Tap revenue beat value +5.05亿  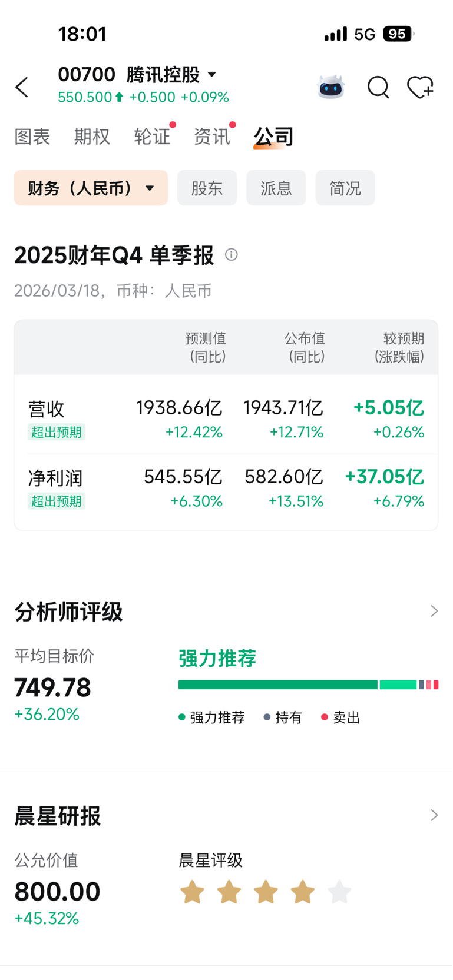388,407
